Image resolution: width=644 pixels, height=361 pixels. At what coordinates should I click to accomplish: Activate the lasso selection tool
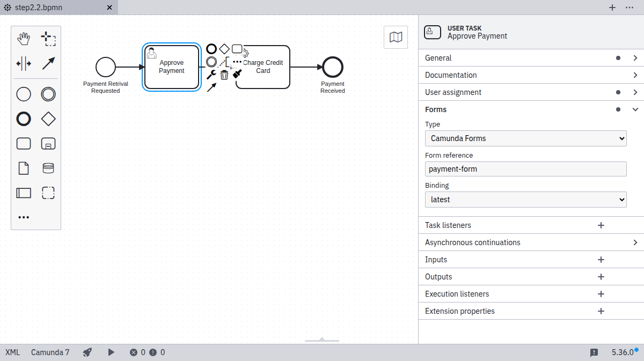pyautogui.click(x=48, y=39)
